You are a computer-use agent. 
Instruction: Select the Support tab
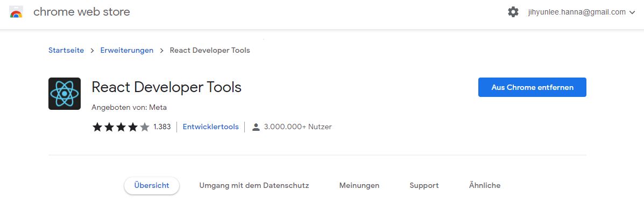click(424, 185)
